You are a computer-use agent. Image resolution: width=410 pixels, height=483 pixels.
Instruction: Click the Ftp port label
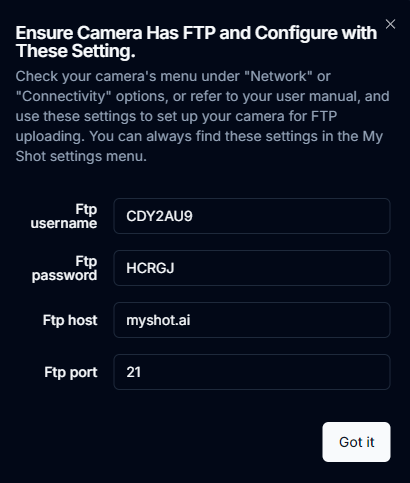(x=71, y=372)
